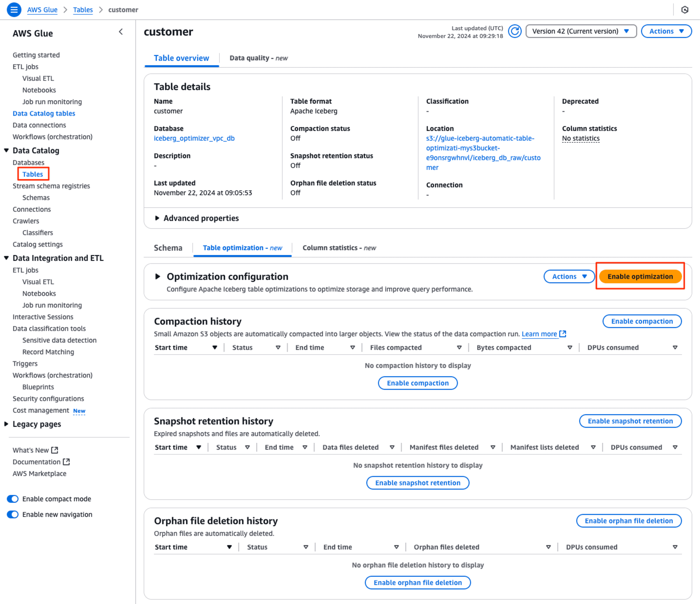The width and height of the screenshot is (700, 604).
Task: Click centered Enable orphan file deletion button
Action: (418, 582)
